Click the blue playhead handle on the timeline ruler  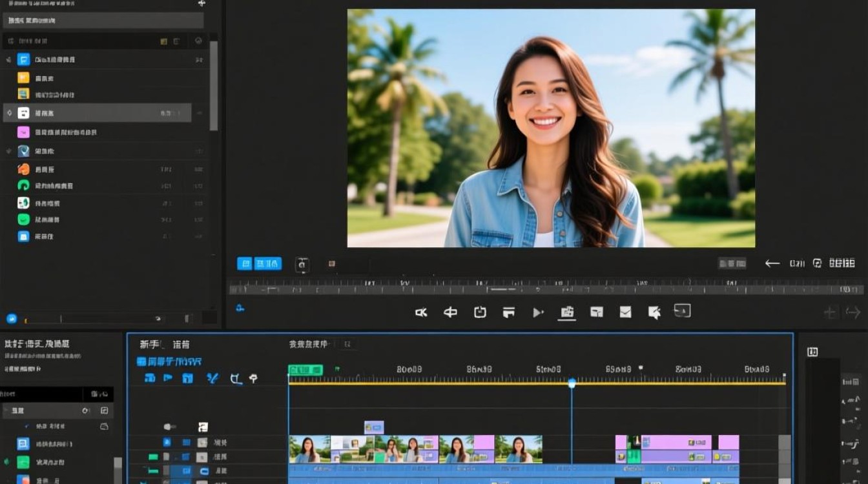click(572, 383)
